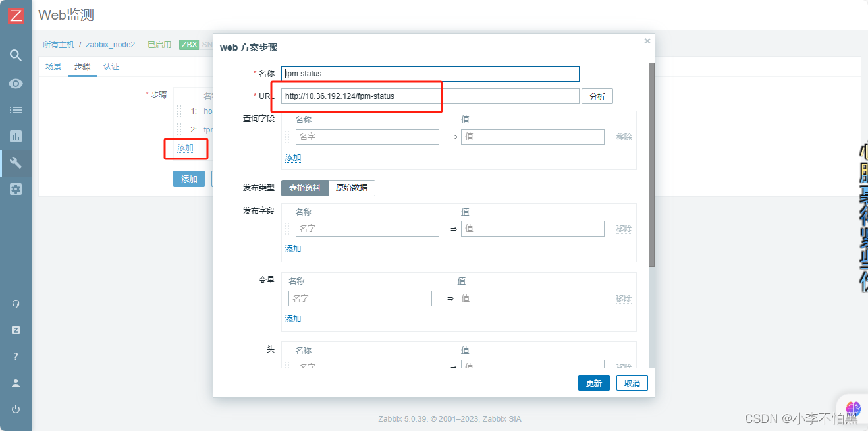
Task: Click the ZBX availability badge
Action: (x=189, y=45)
